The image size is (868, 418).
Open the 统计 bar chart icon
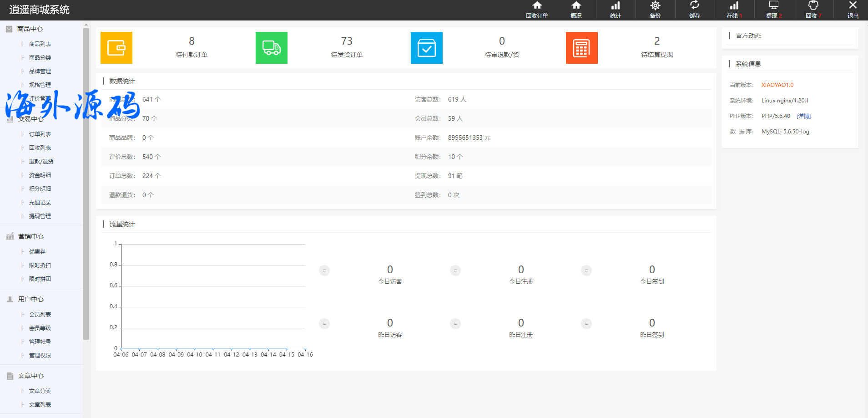[x=616, y=6]
